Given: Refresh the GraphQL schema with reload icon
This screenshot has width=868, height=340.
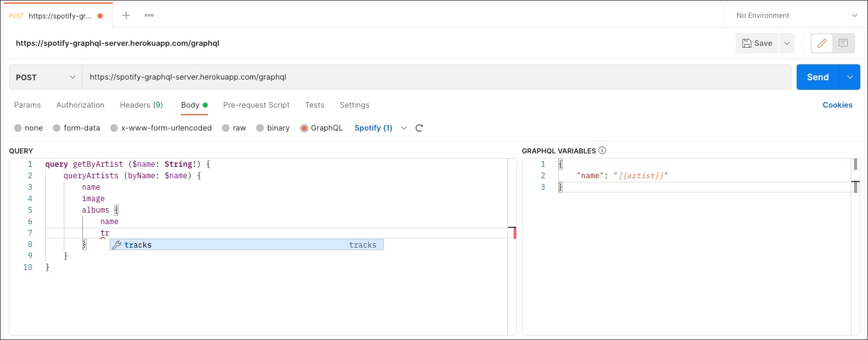Looking at the screenshot, I should pyautogui.click(x=419, y=128).
